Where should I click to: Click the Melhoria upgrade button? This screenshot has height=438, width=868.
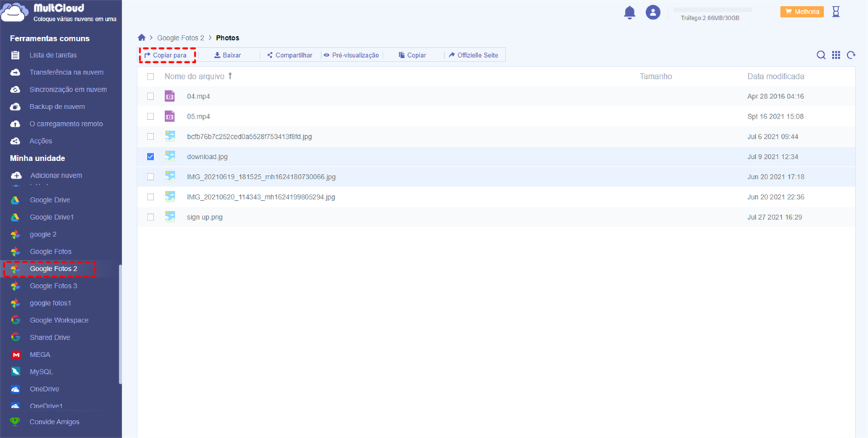tap(802, 12)
